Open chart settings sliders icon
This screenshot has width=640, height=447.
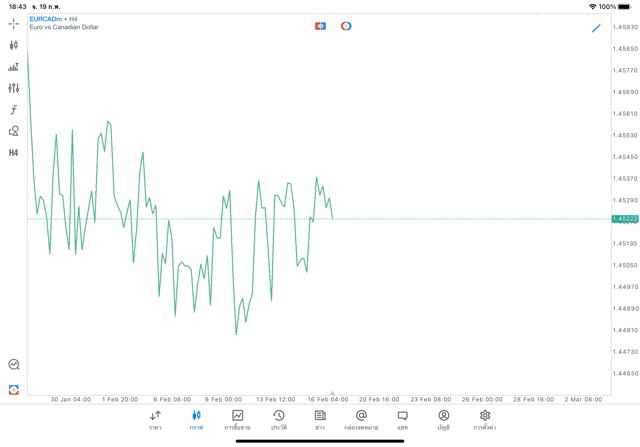coord(13,88)
